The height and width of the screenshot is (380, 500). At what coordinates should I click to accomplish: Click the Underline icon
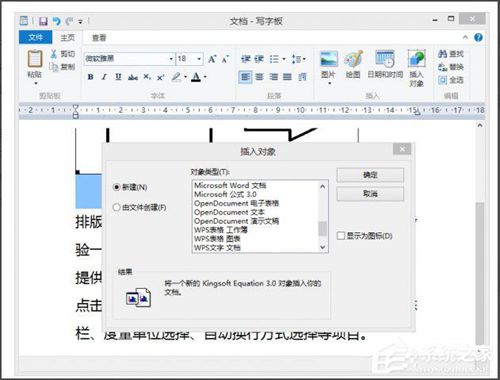118,77
